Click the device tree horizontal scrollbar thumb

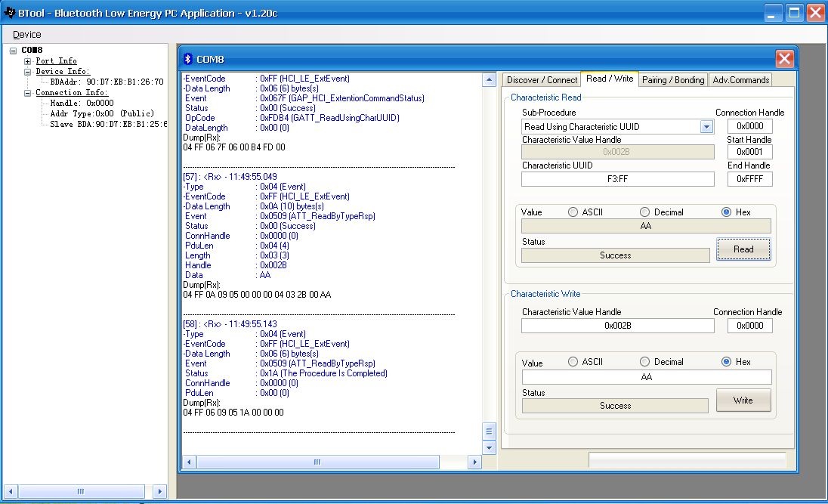(81, 491)
